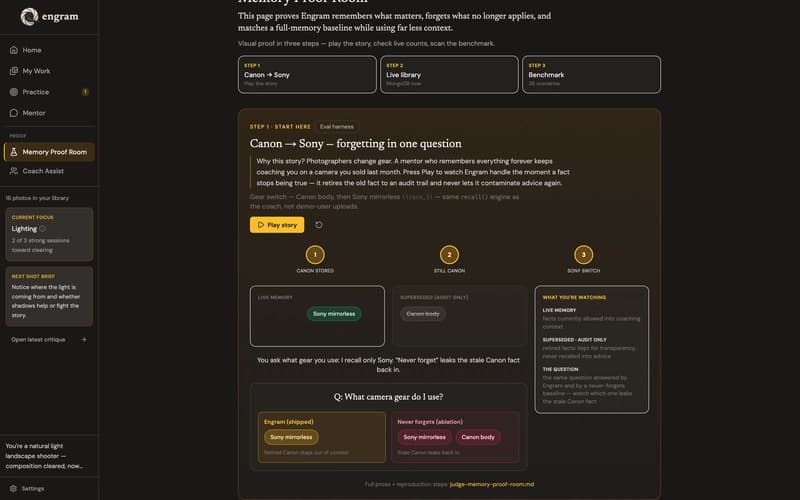
Task: Play the Canon to Sony story
Action: [x=277, y=224]
